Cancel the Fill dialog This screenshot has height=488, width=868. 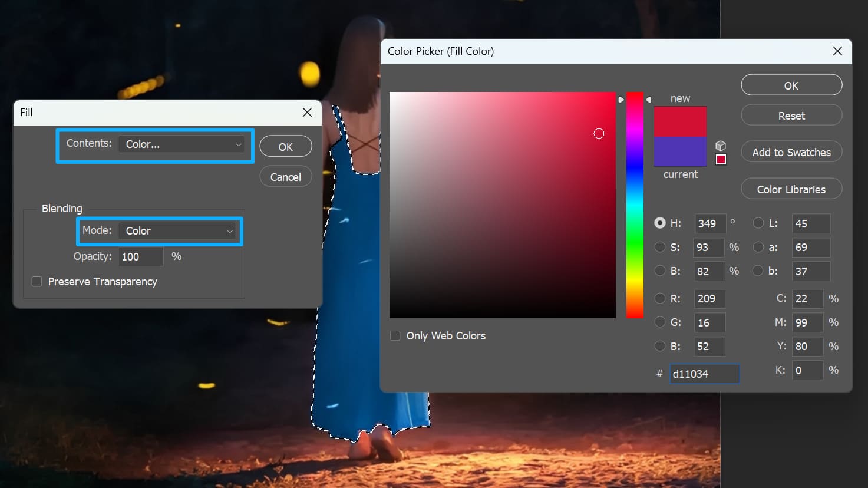[285, 176]
